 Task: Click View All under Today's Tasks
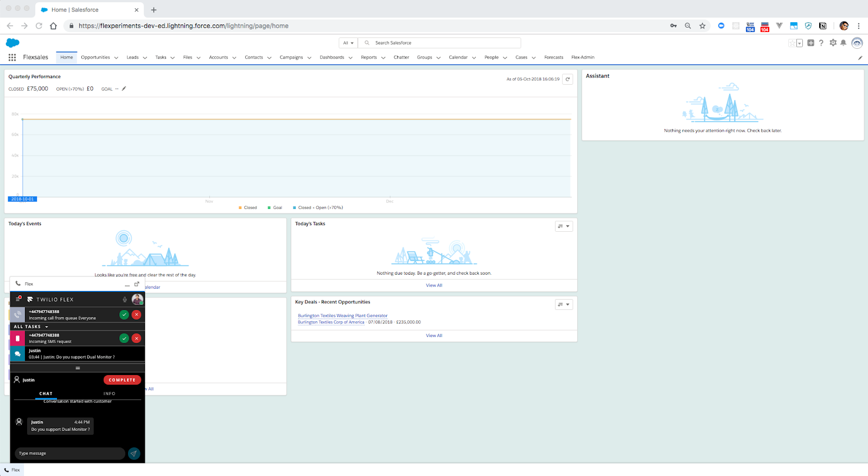[x=434, y=285]
